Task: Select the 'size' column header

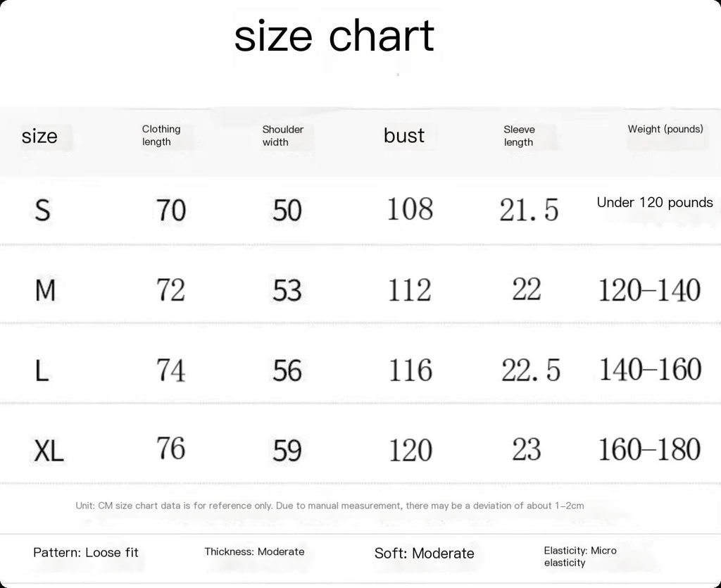Action: [39, 136]
